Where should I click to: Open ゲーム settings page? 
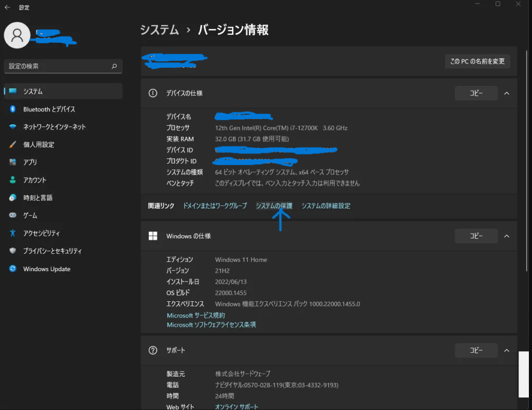63,215
